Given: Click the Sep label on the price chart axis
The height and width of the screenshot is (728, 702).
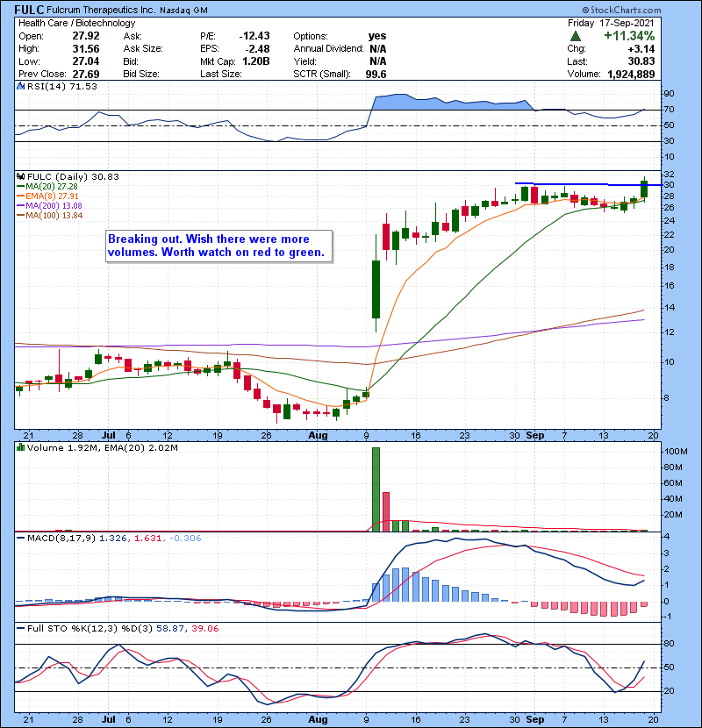Looking at the screenshot, I should pyautogui.click(x=534, y=436).
